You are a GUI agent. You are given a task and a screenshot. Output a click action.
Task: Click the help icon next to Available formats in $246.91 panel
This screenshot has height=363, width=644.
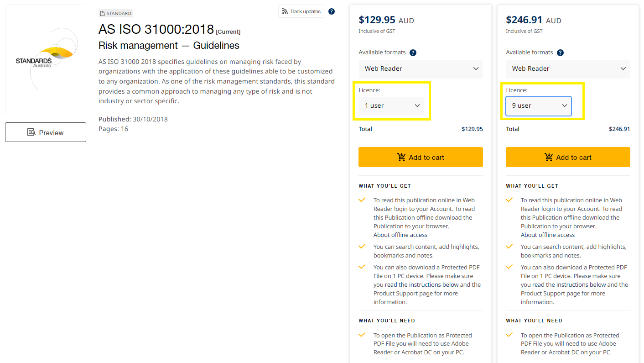pos(560,53)
